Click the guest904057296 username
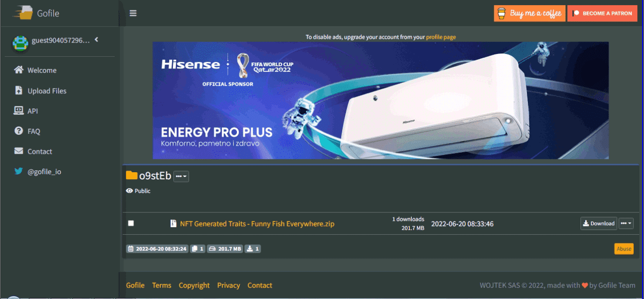The height and width of the screenshot is (299, 644). [61, 40]
